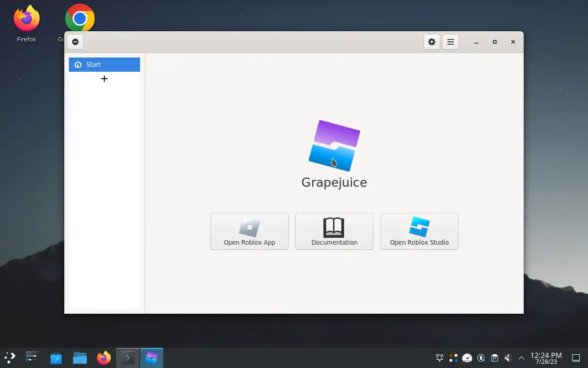Screen dimensions: 588x368
Task: Add a new prefix with plus button
Action: (104, 79)
